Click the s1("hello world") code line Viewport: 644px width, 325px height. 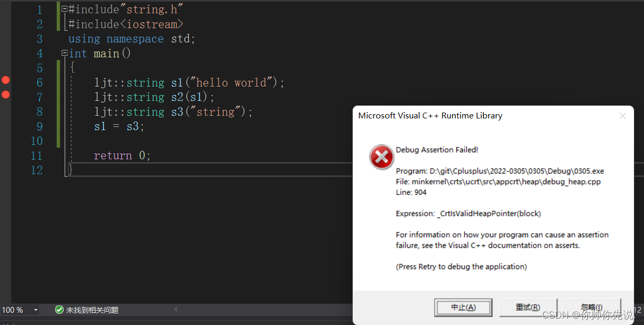click(x=189, y=82)
